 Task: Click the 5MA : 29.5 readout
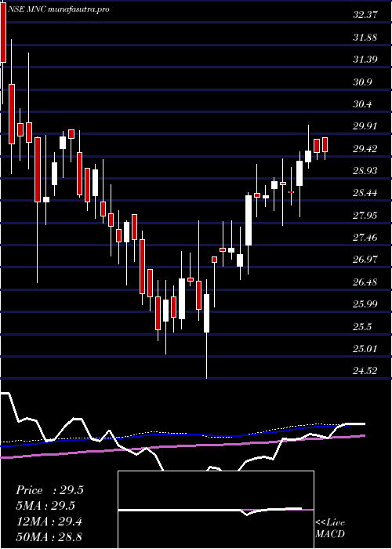(45, 506)
